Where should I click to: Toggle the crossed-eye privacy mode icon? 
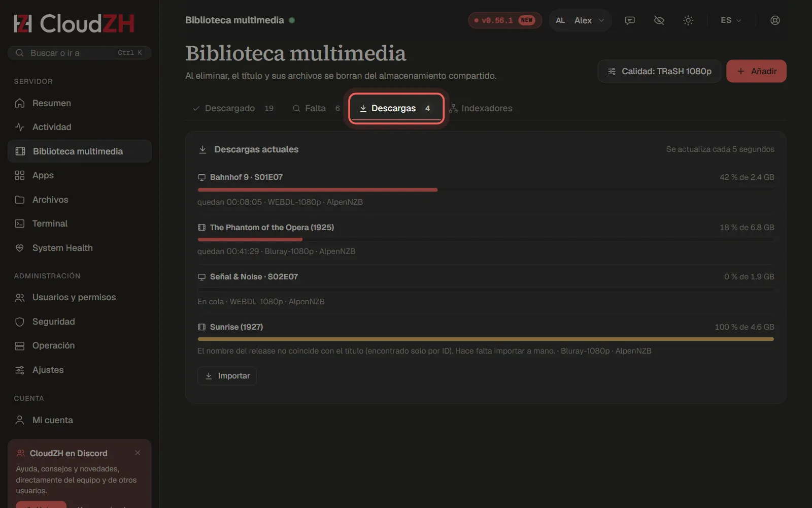click(659, 20)
